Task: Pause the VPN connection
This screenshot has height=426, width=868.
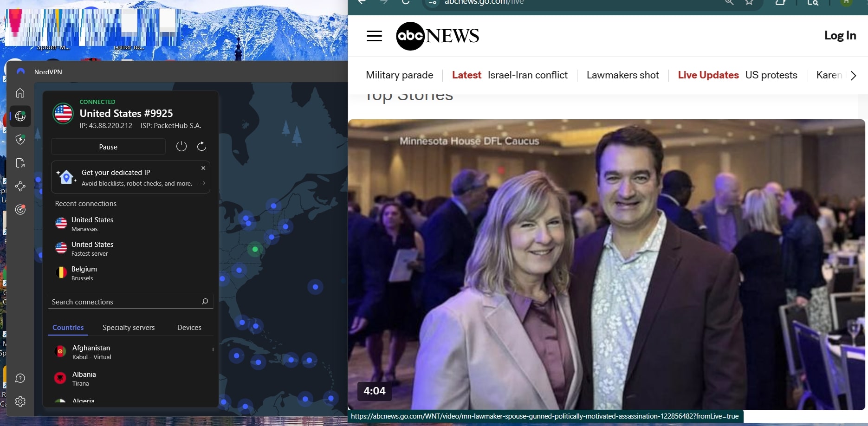Action: (x=108, y=146)
